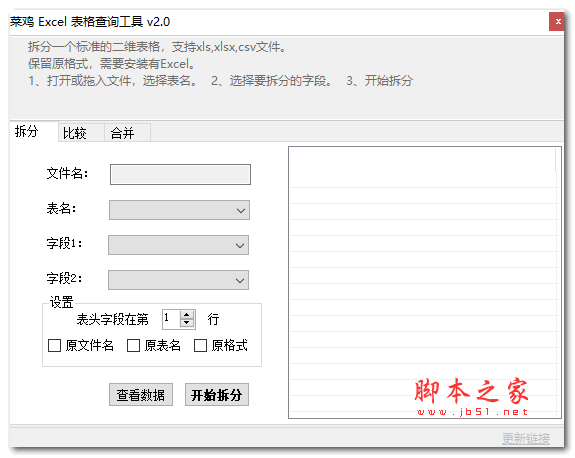
Task: Open the 合并 tab
Action: (127, 133)
